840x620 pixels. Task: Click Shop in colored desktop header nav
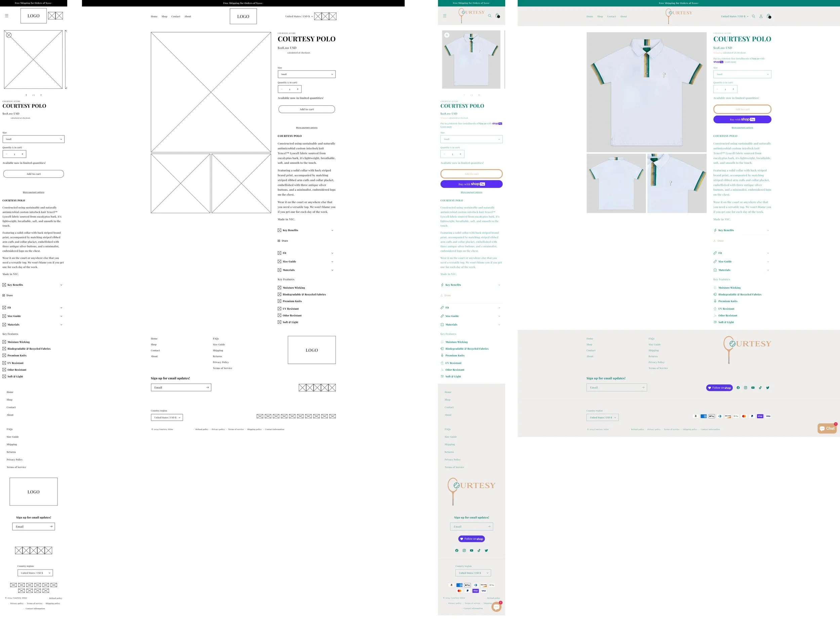pyautogui.click(x=600, y=16)
